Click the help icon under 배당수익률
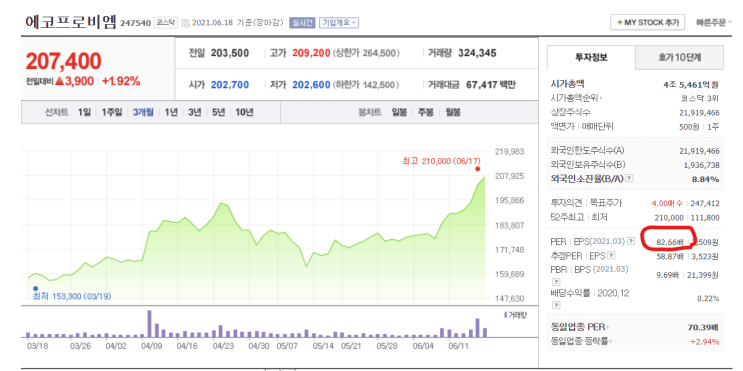This screenshot has width=743, height=371. 555,306
